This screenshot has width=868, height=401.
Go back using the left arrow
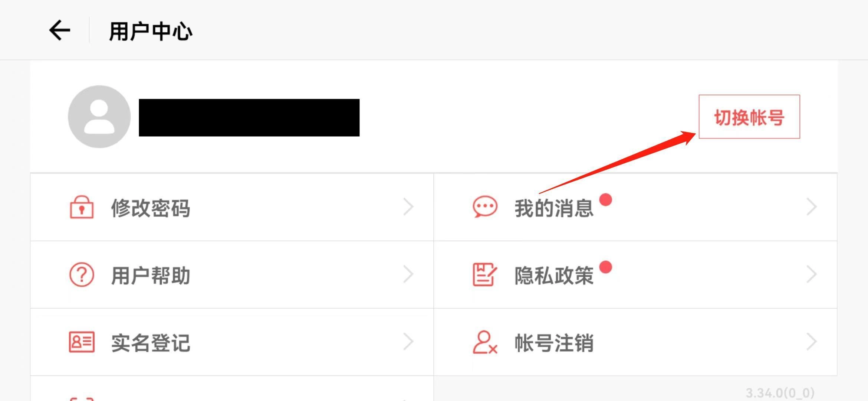pos(60,30)
